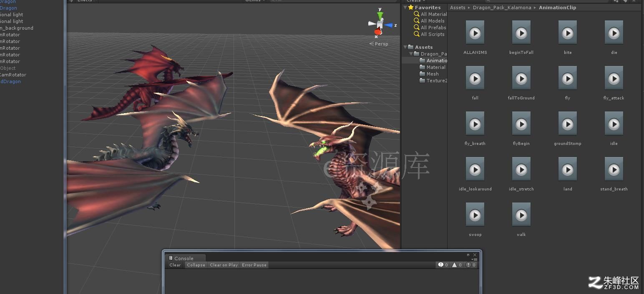Select CamRotator in the Hierarchy
Screen dimensions: 644x294
(13, 75)
